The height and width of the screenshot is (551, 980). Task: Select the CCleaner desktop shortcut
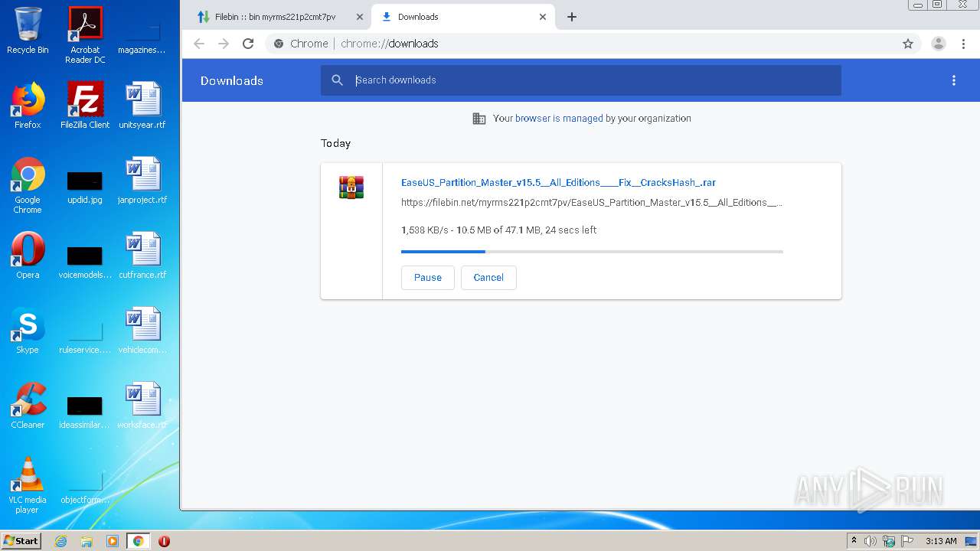click(x=28, y=406)
